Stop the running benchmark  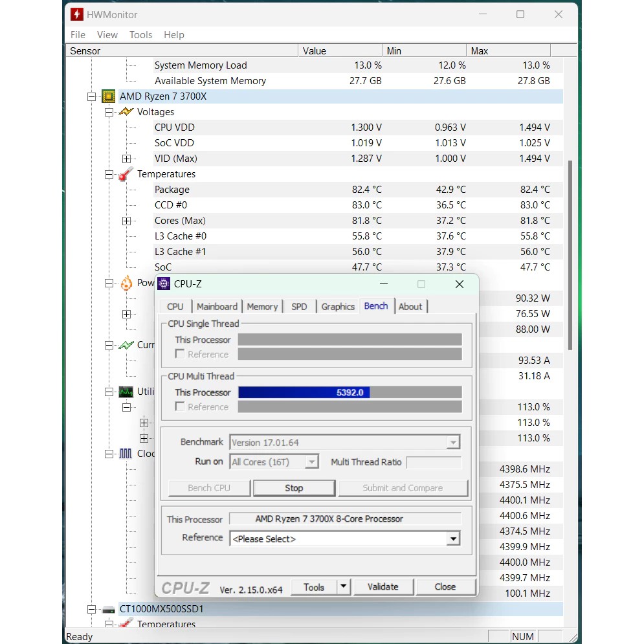point(294,488)
